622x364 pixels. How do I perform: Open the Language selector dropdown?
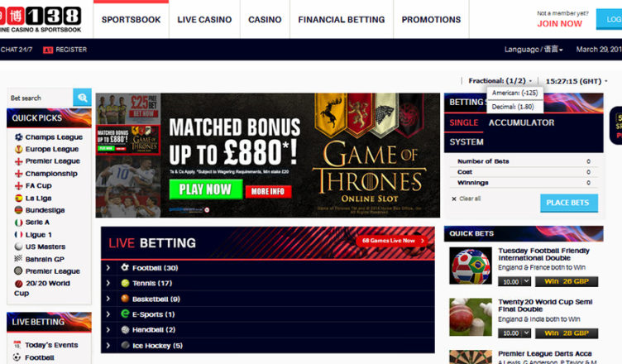click(x=533, y=50)
